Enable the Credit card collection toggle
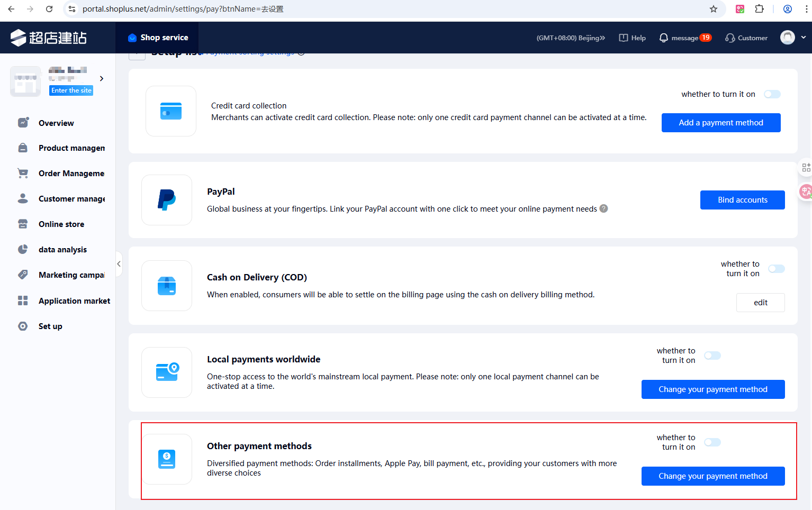This screenshot has height=510, width=812. tap(772, 94)
